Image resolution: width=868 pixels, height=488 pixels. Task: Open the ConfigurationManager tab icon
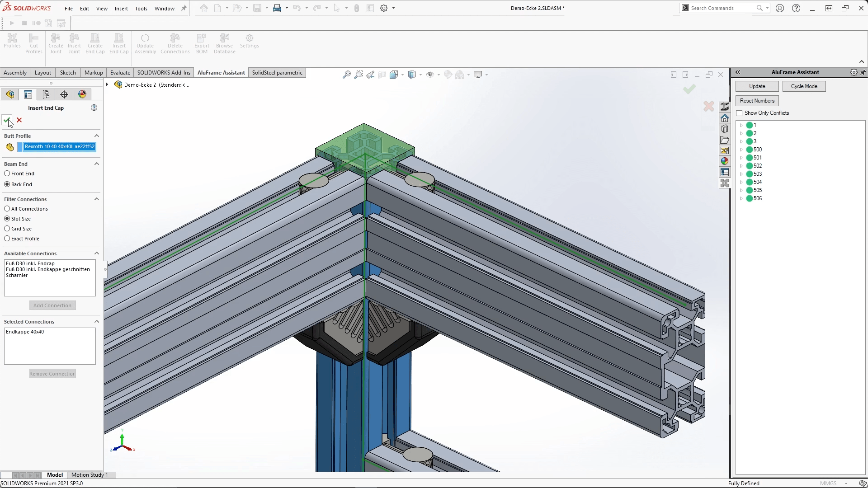pyautogui.click(x=46, y=94)
